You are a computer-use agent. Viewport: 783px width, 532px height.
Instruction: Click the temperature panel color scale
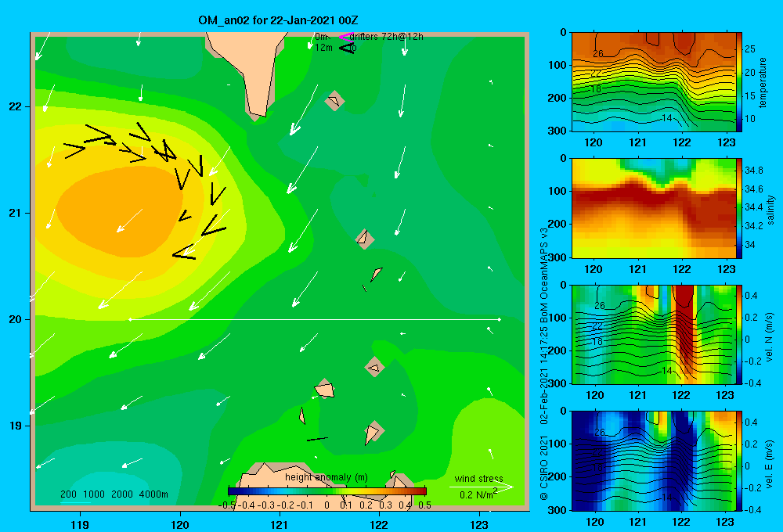click(739, 82)
